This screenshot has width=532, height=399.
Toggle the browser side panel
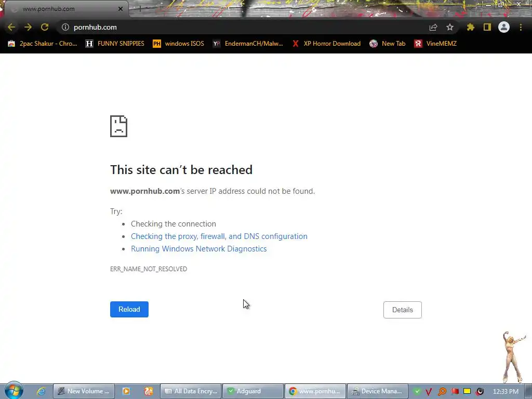pyautogui.click(x=487, y=27)
